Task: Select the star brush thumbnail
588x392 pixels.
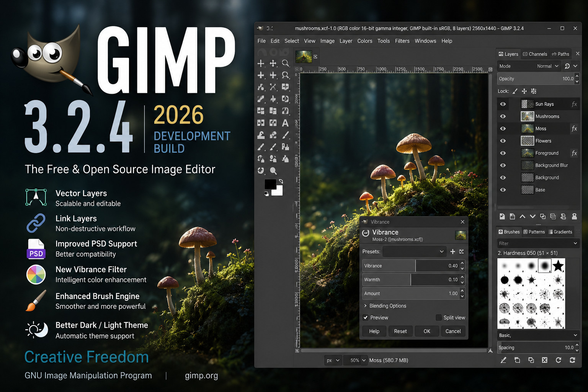Action: [558, 265]
